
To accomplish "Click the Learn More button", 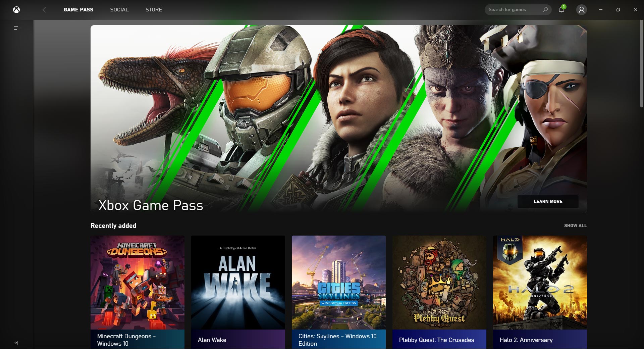I will point(548,201).
